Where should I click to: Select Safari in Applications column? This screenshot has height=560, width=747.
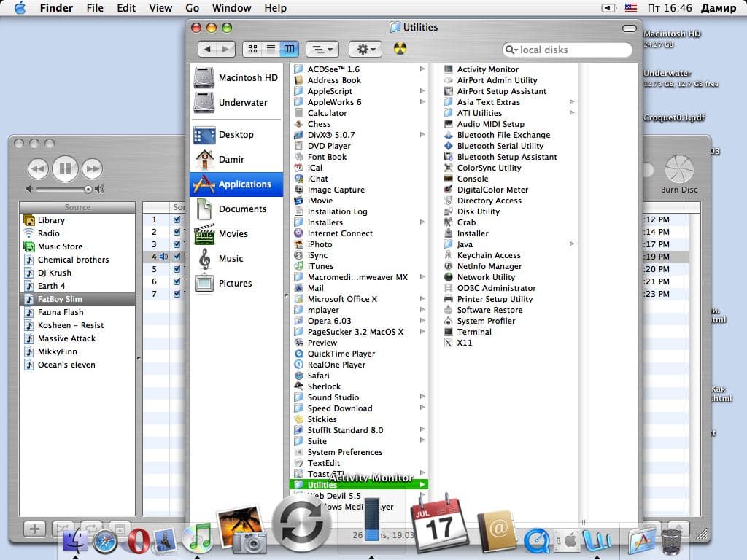pyautogui.click(x=318, y=376)
